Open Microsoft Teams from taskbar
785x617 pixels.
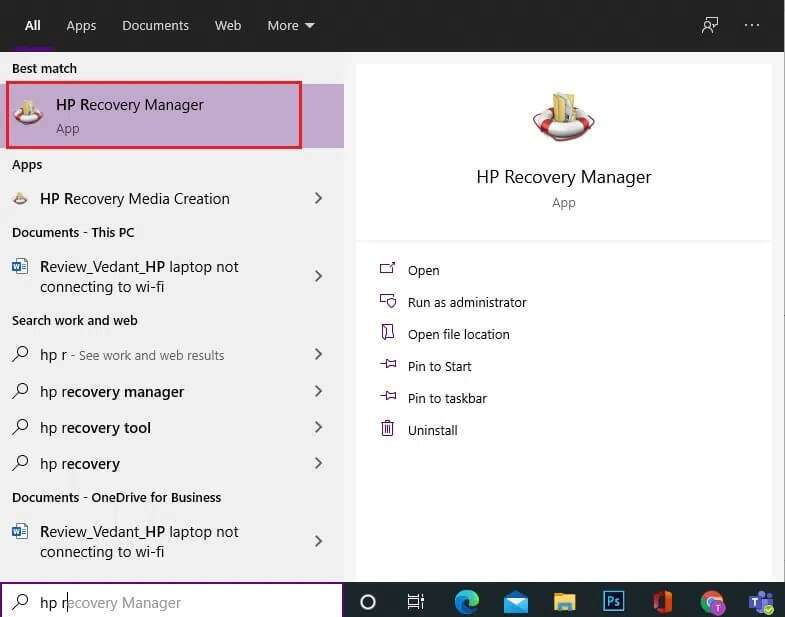(761, 602)
